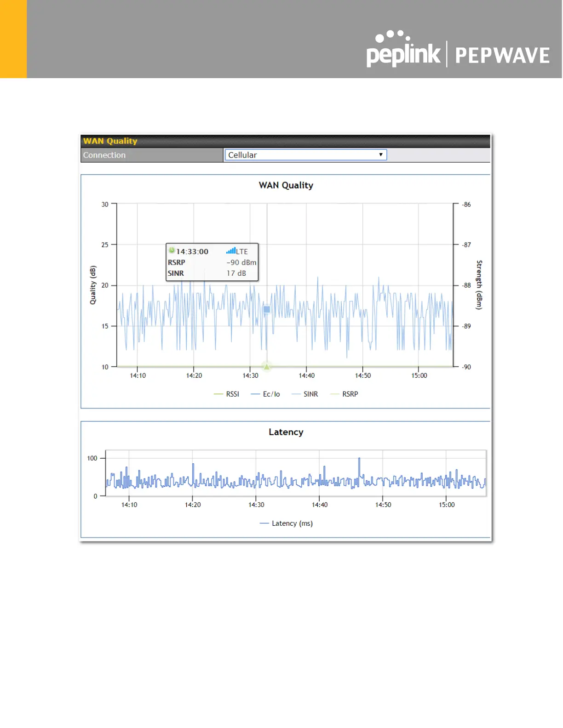
Task: Click the -90 value on Strength axis
Action: pos(466,367)
